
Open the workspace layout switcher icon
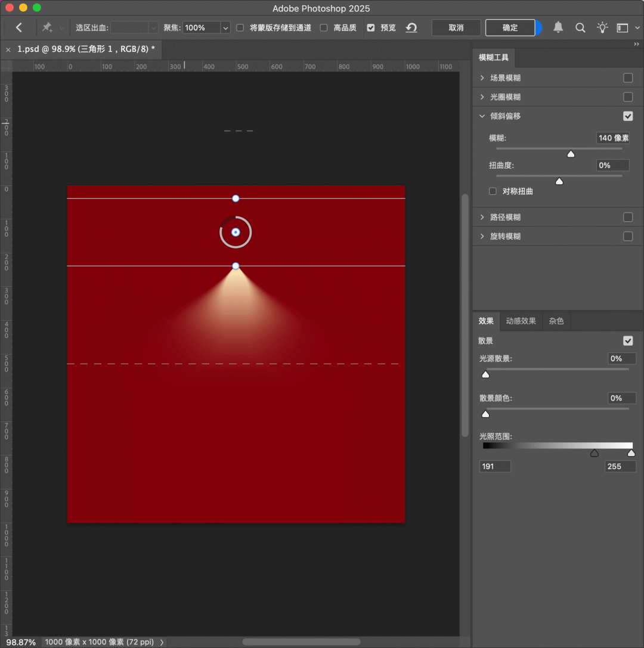pos(623,27)
